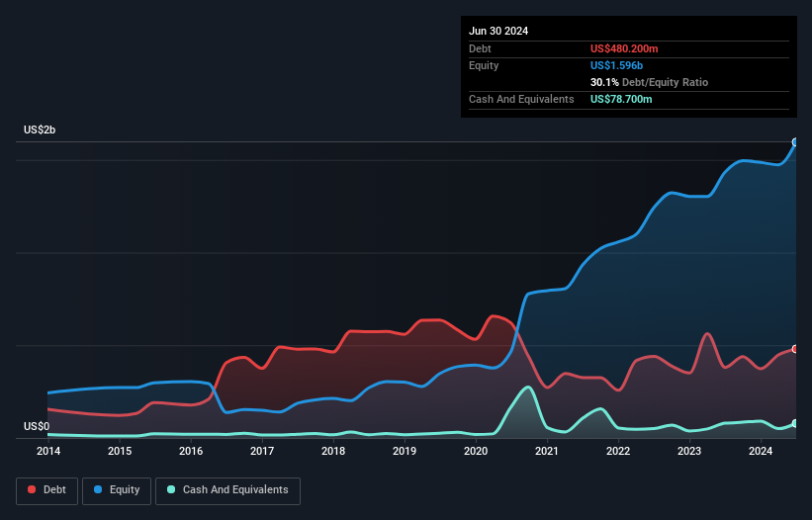Click the red Debt legend color dot
This screenshot has height=520, width=812.
32,489
